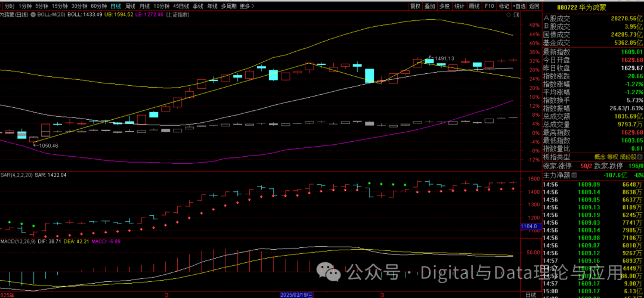Click the 统计 statistics button

tap(459, 6)
